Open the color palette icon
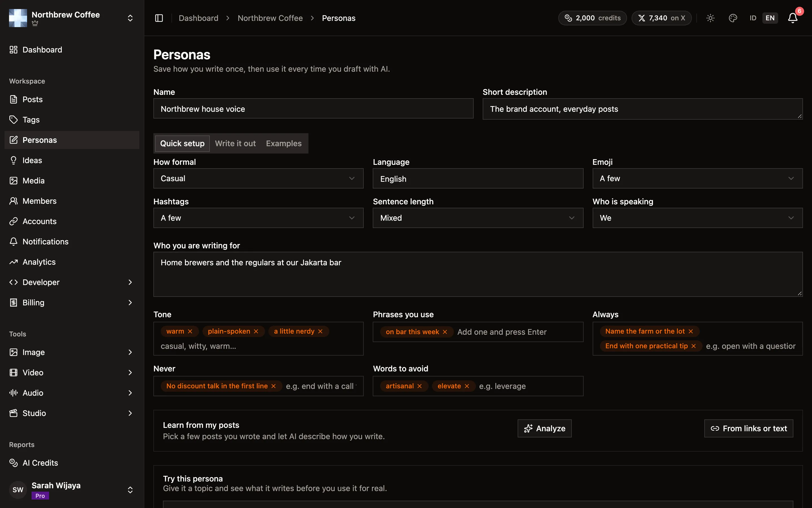Image resolution: width=812 pixels, height=508 pixels. [733, 18]
